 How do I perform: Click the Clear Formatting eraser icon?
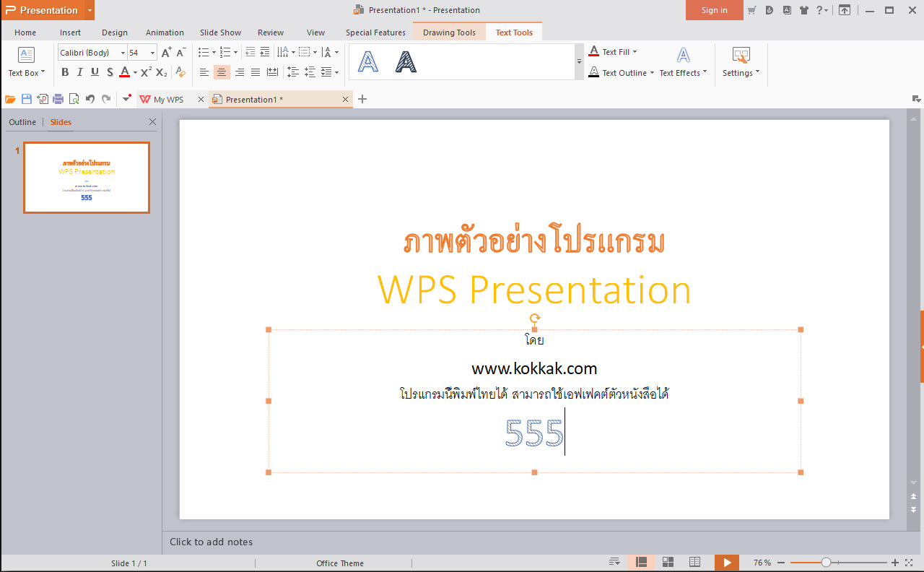click(180, 72)
